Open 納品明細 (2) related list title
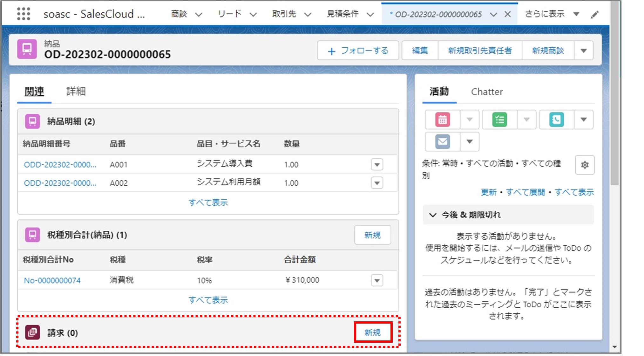 point(71,121)
